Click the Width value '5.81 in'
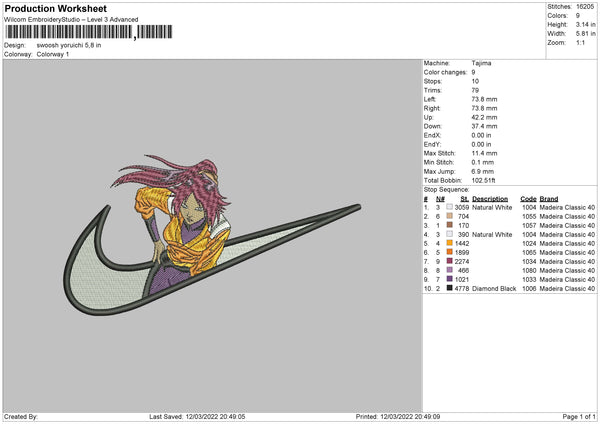 585,34
